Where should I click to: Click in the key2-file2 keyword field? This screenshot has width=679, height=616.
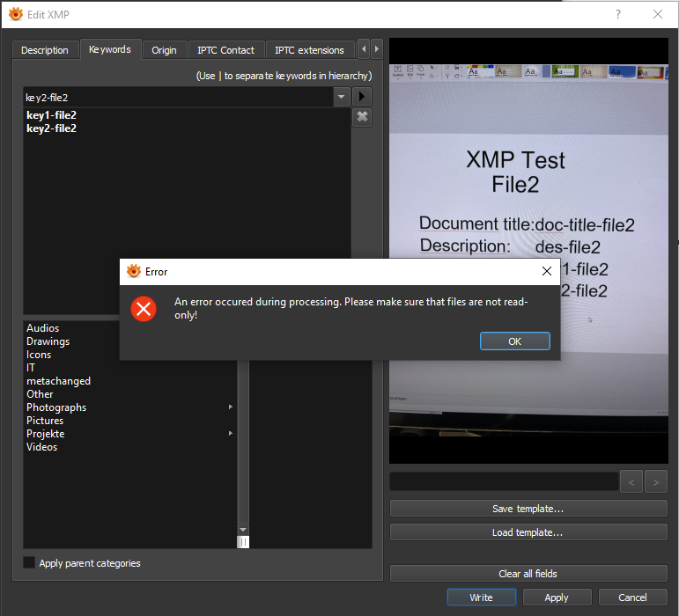[179, 98]
